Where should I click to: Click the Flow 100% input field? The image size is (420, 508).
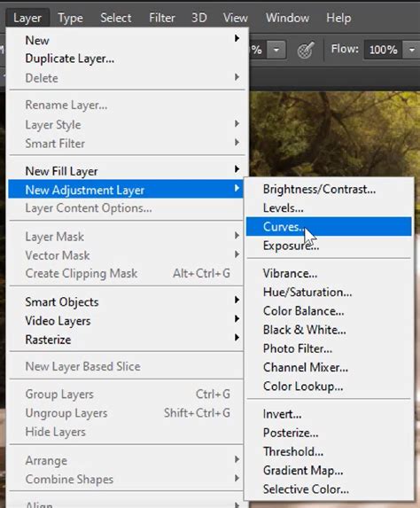[383, 50]
